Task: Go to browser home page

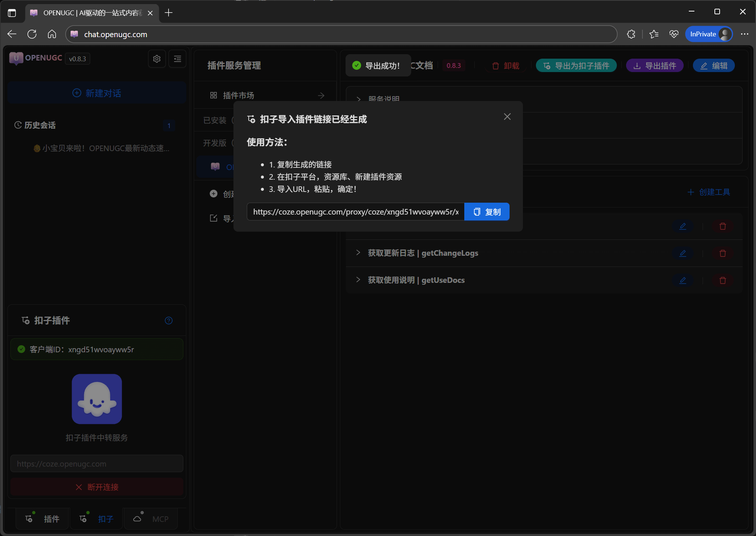Action: [52, 34]
